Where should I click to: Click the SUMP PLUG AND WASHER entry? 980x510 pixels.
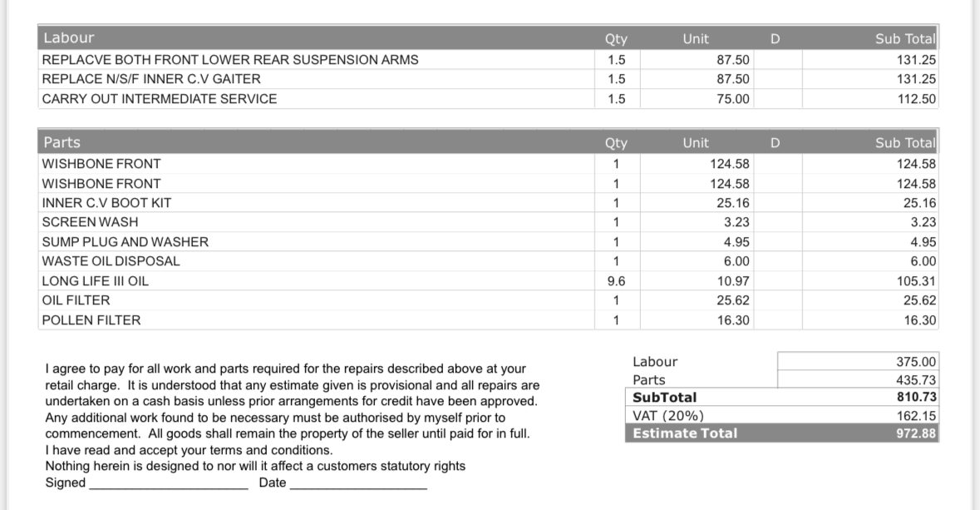tap(125, 242)
